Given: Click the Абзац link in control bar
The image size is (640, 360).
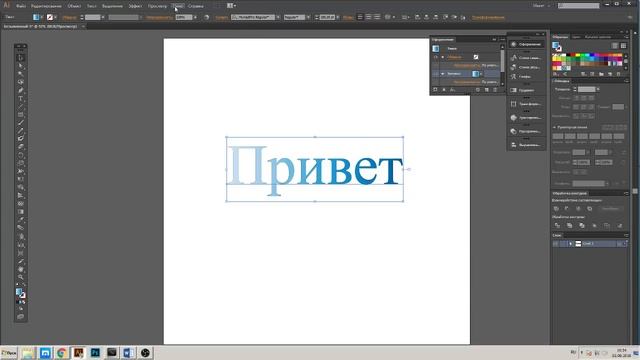Looking at the screenshot, I should tap(348, 18).
